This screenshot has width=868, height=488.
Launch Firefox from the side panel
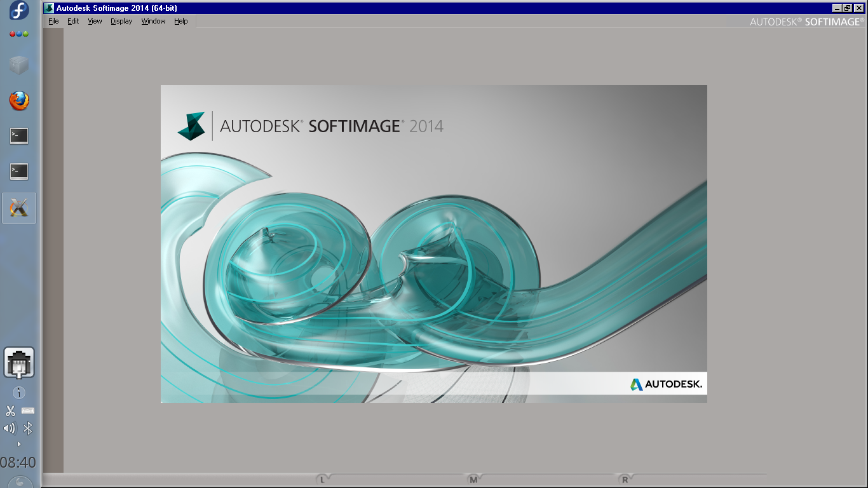click(x=19, y=100)
